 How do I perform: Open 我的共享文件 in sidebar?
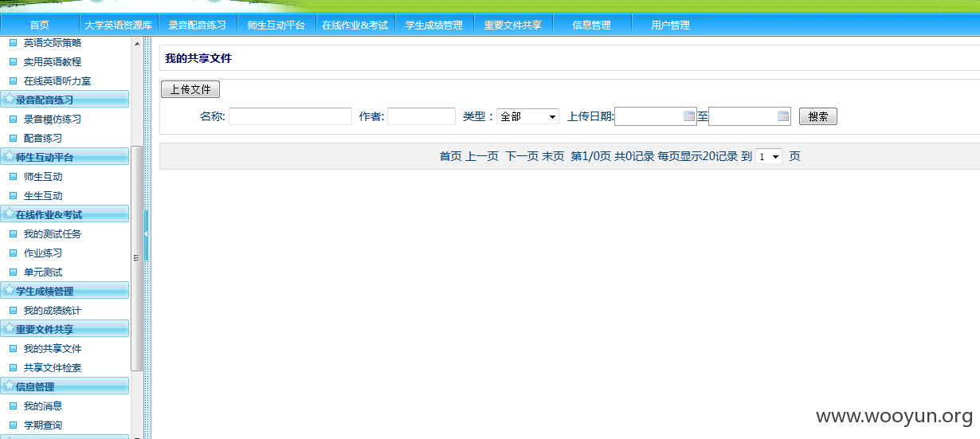click(x=53, y=348)
